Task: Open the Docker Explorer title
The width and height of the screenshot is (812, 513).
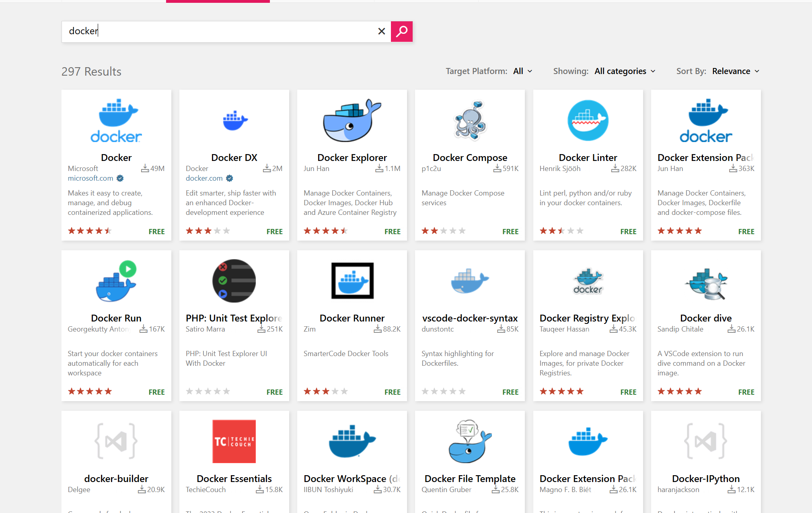Action: pyautogui.click(x=352, y=157)
